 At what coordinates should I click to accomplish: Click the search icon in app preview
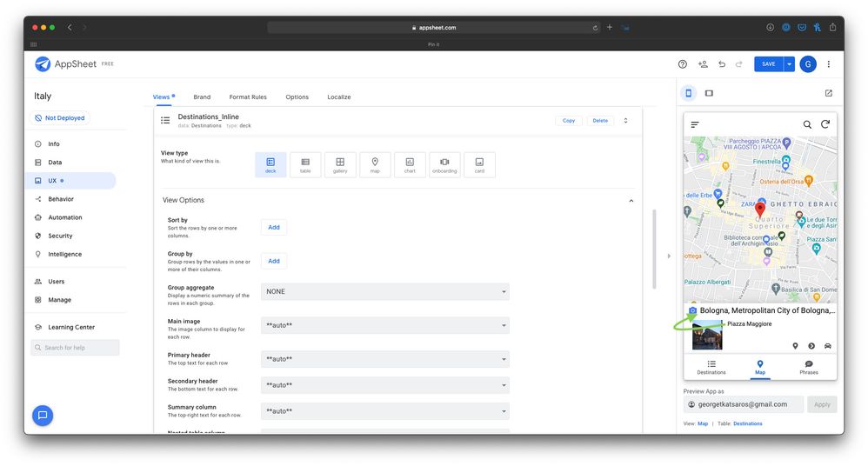[807, 124]
